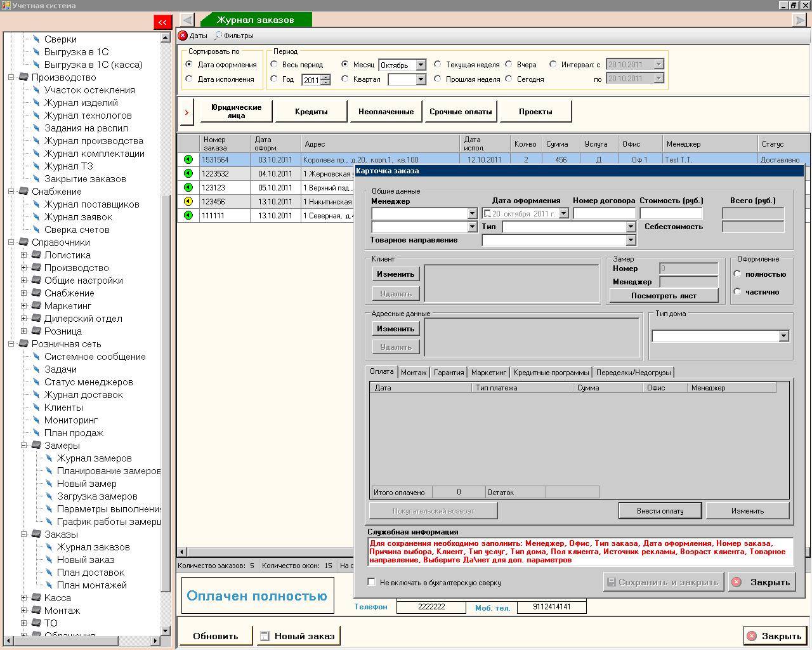Click the red X icon on the Закрыть button
The width and height of the screenshot is (812, 650).
(737, 581)
